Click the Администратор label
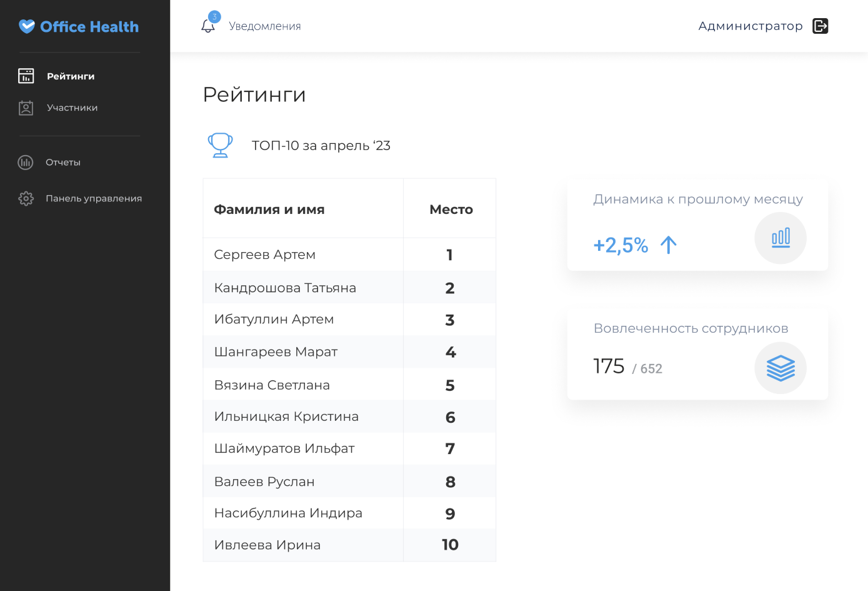This screenshot has width=868, height=591. click(x=751, y=26)
